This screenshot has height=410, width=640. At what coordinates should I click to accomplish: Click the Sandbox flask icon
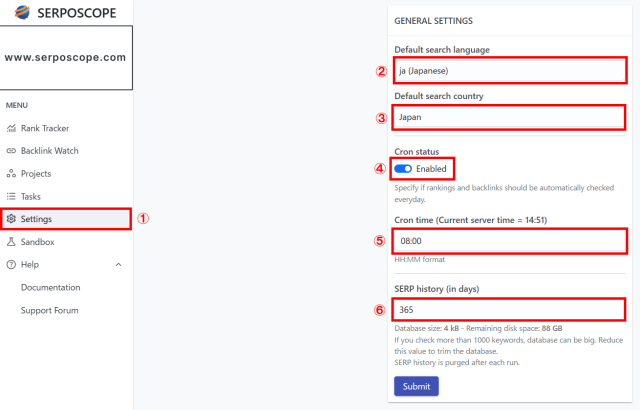pos(11,242)
